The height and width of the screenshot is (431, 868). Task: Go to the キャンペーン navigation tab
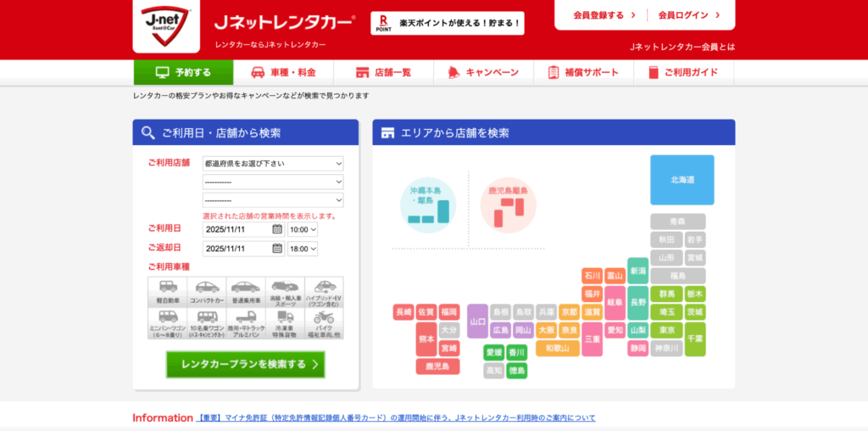483,73
